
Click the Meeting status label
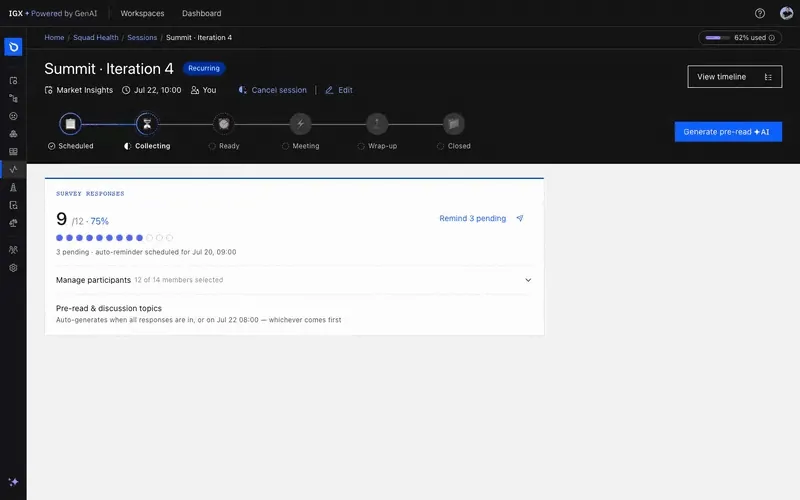coord(306,146)
